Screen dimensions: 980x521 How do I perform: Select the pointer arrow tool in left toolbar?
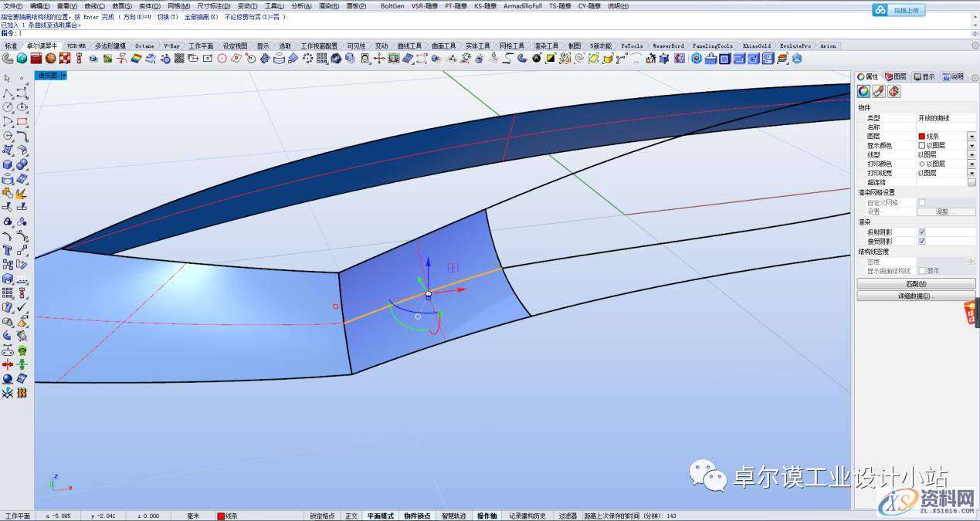[x=7, y=78]
